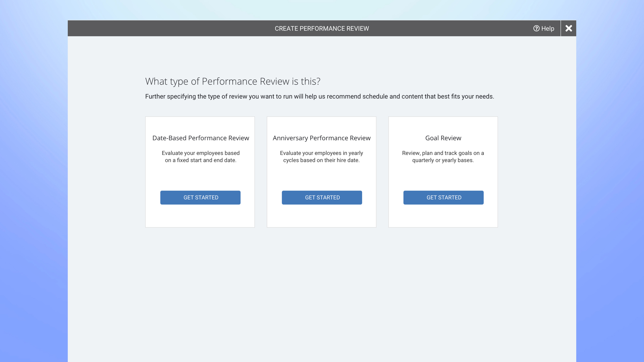Select the Goal Review card title
Image resolution: width=644 pixels, height=362 pixels.
coord(443,138)
